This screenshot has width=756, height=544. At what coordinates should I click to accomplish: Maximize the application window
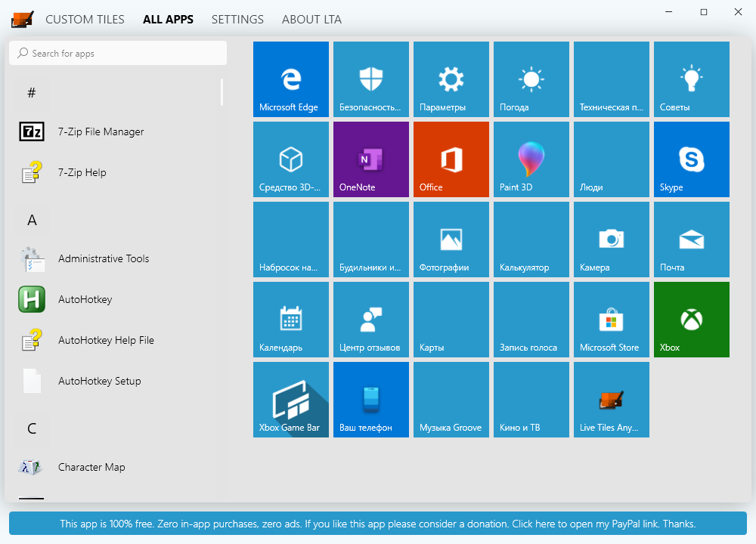tap(703, 12)
